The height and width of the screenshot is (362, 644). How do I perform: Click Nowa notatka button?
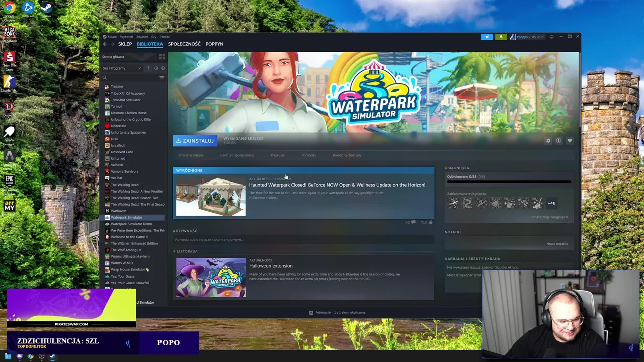point(557,244)
